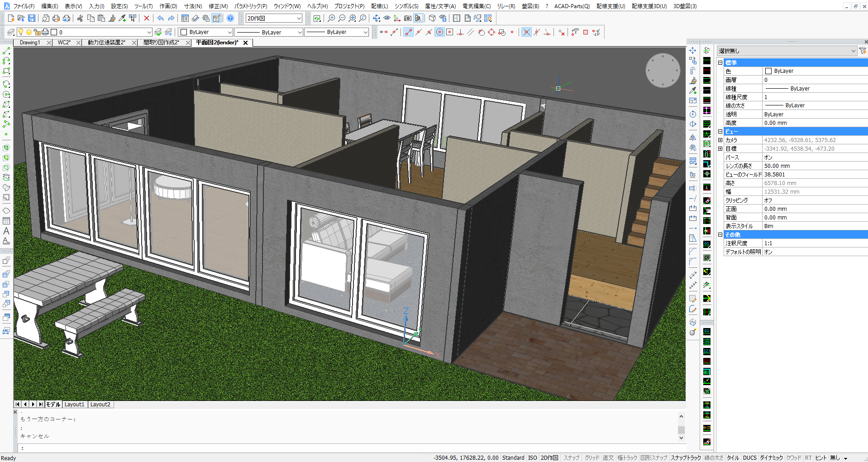Open the ByLayer lineweight dropdown in toolbar
This screenshot has width=868, height=462.
(337, 32)
